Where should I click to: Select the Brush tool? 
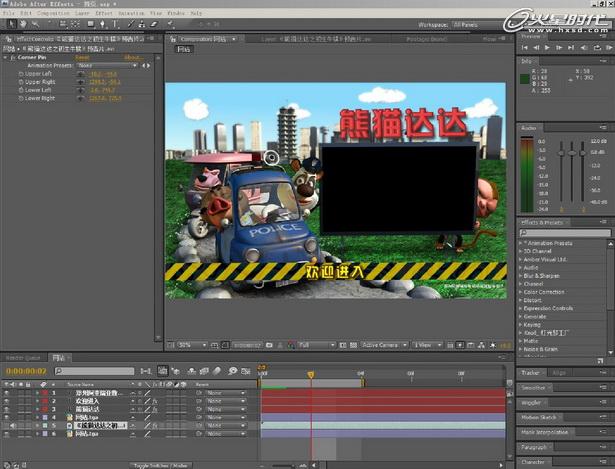[x=130, y=24]
